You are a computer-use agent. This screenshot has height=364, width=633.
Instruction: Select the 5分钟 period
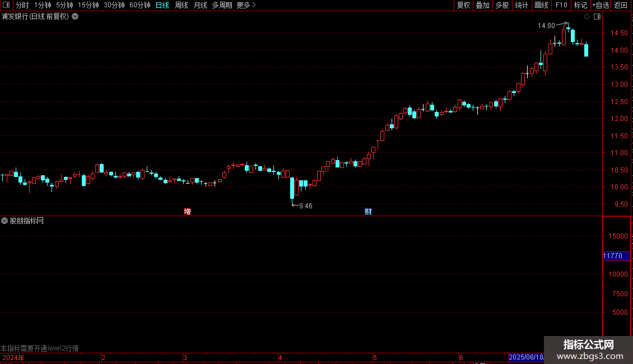click(x=64, y=5)
